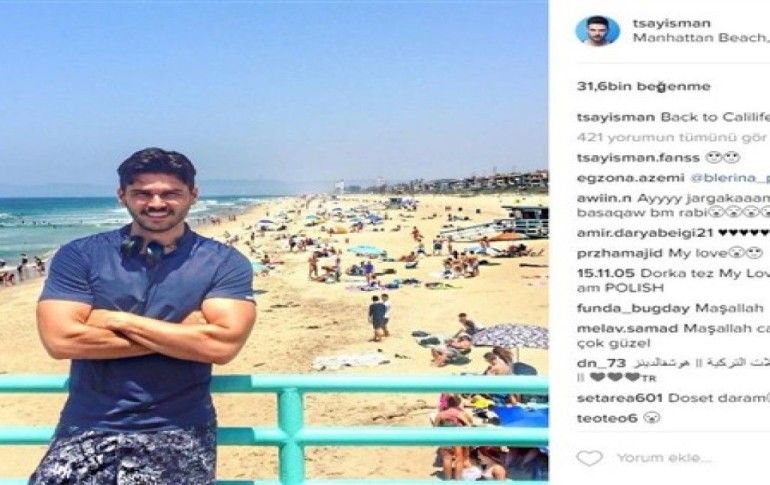View the 31,6bin beğenme likes count
The image size is (770, 485).
(643, 86)
